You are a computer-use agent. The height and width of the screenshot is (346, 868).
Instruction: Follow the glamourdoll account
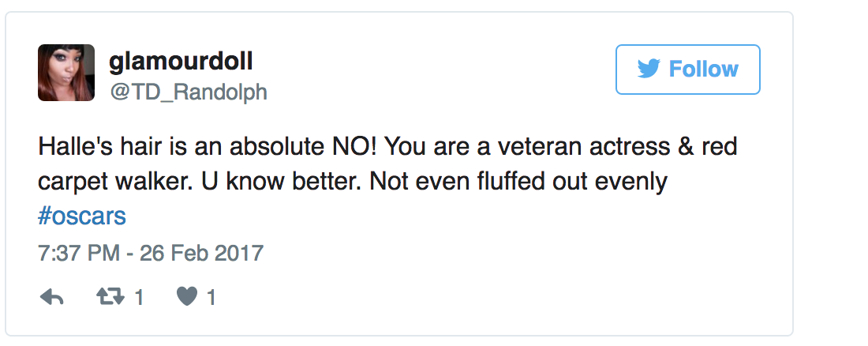pyautogui.click(x=687, y=70)
